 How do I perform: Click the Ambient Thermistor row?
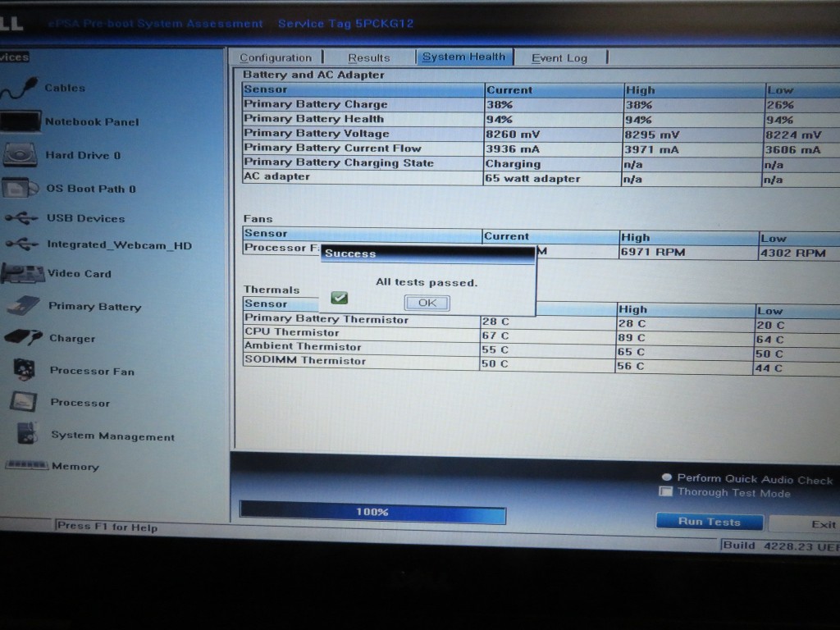(x=541, y=349)
